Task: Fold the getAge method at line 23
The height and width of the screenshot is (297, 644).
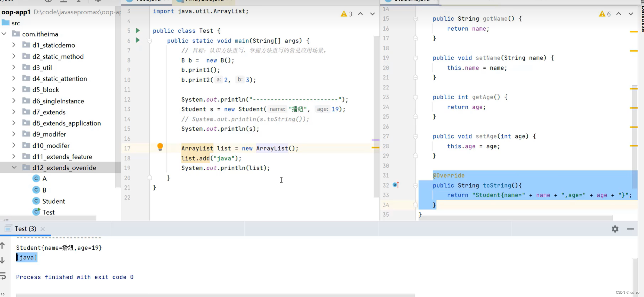Action: point(415,97)
